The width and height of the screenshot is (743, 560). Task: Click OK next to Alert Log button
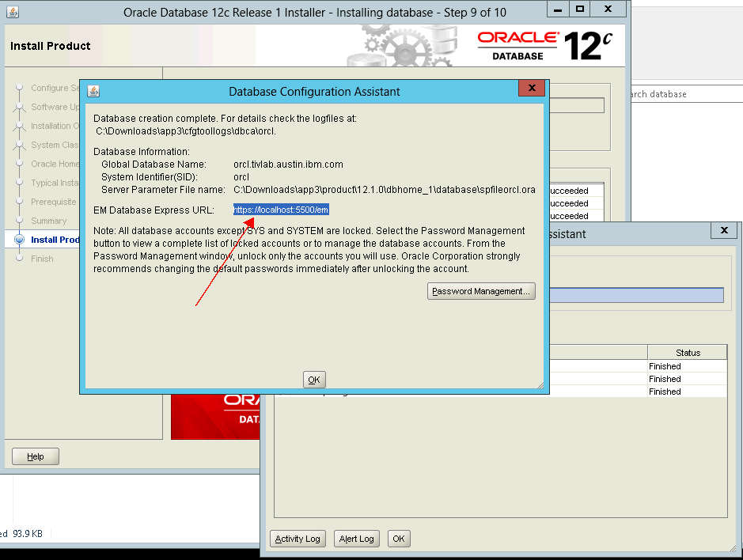pos(399,539)
